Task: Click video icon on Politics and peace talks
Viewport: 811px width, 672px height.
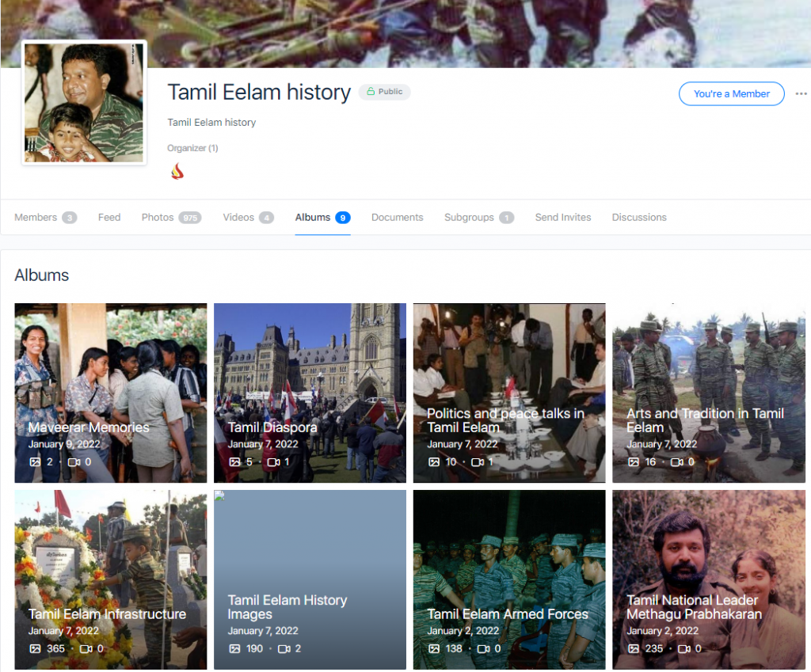Action: pos(478,461)
